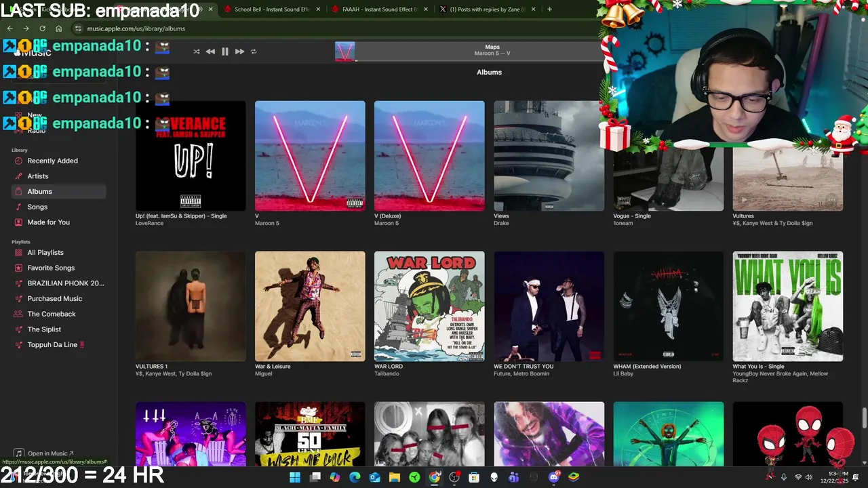Open the V album cover by Maroon 5
Viewport: 868px width, 488px height.
pyautogui.click(x=310, y=156)
